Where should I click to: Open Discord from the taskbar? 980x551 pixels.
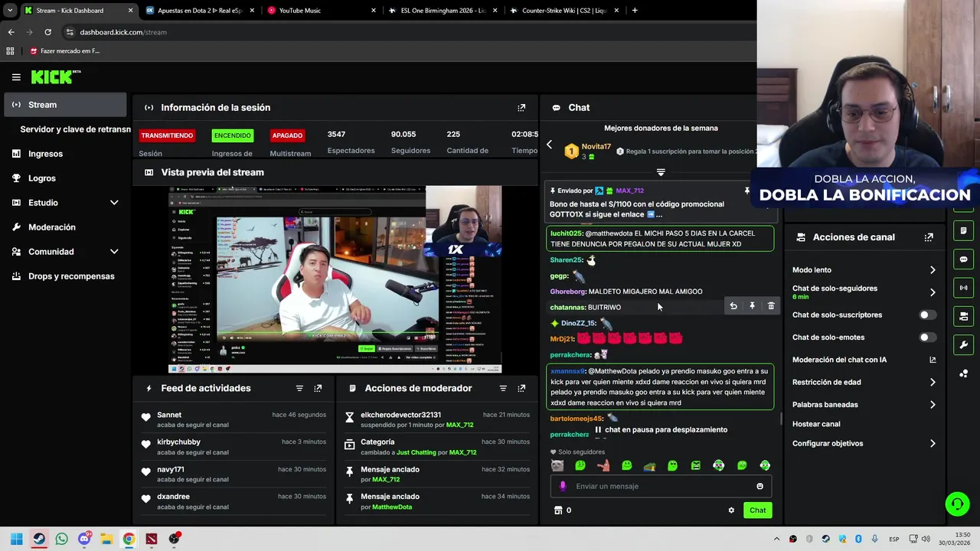tap(84, 539)
